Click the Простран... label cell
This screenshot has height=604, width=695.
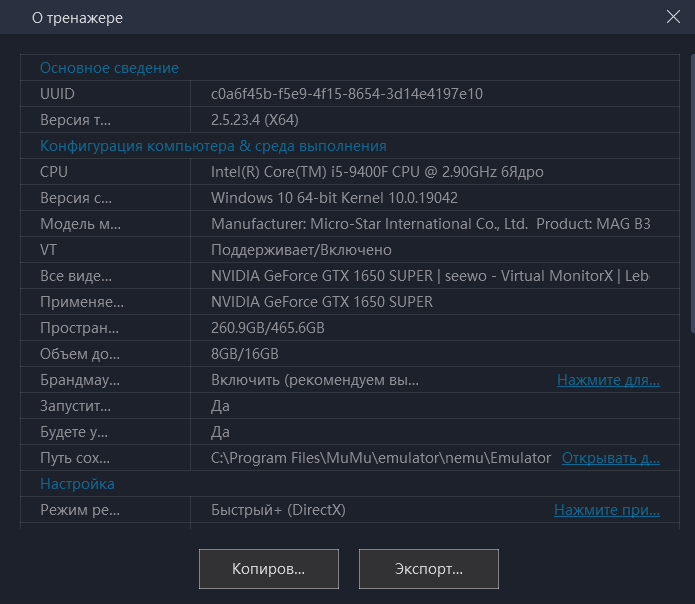click(x=105, y=328)
